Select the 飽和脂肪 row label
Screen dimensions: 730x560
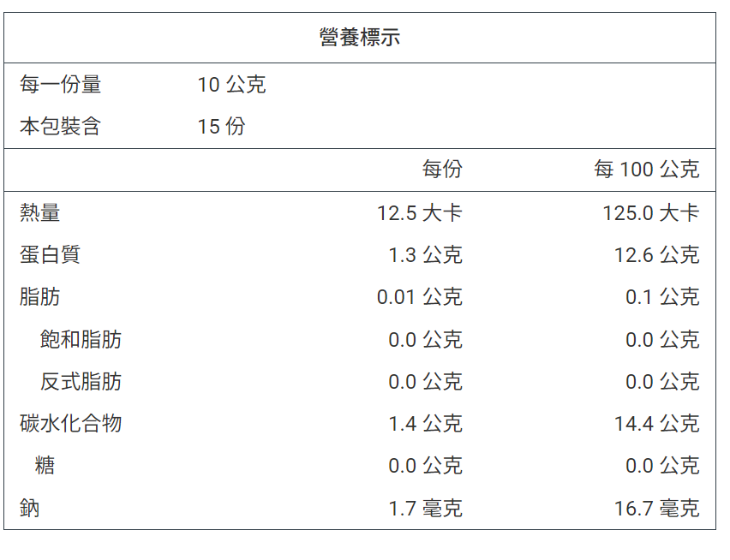click(81, 340)
